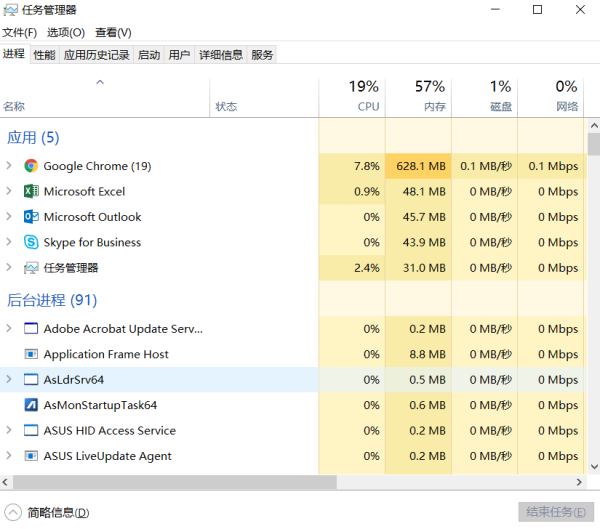
Task: Select the Microsoft Outlook icon
Action: point(31,217)
